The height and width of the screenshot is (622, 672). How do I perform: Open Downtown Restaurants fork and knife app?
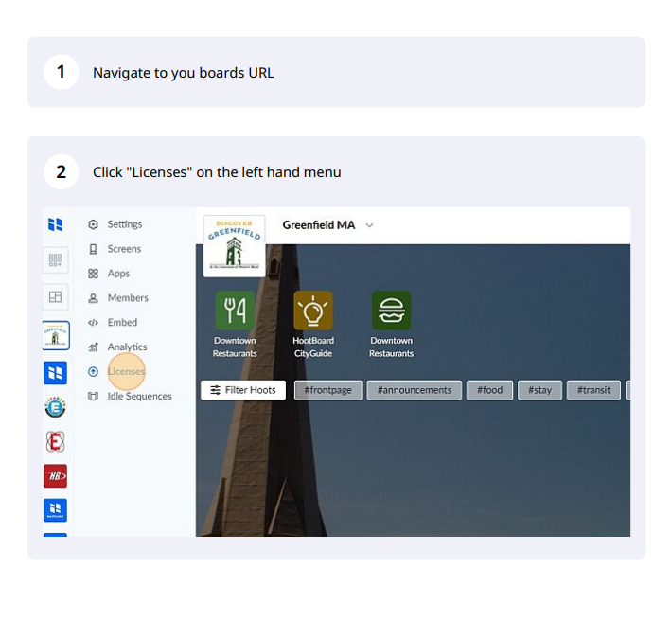coord(235,311)
